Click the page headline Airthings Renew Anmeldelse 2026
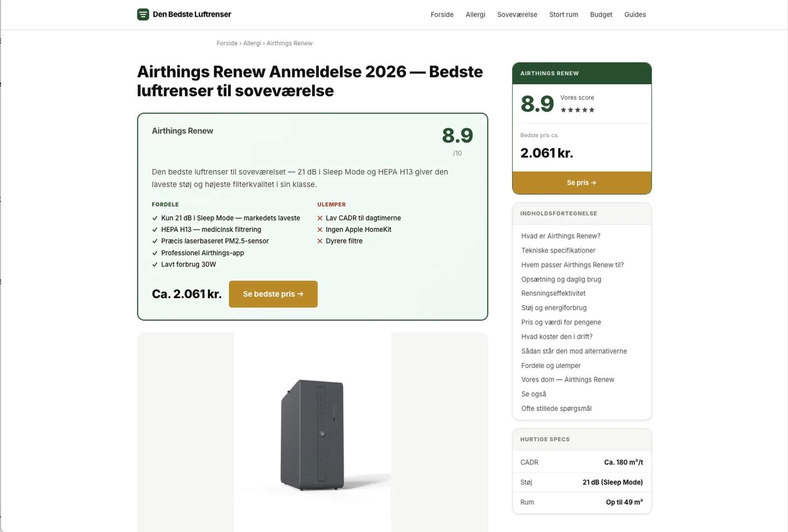Image resolution: width=788 pixels, height=532 pixels. (310, 81)
